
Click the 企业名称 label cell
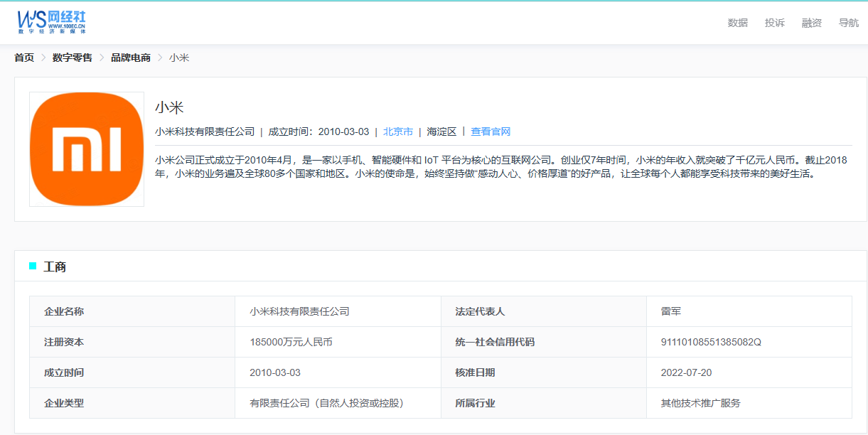132,311
